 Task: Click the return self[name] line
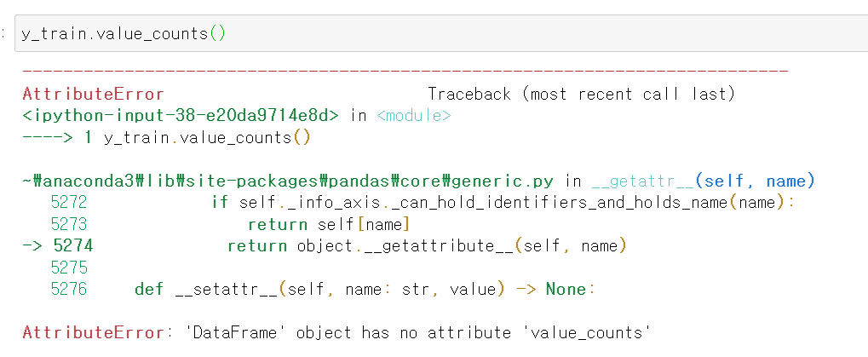[329, 224]
